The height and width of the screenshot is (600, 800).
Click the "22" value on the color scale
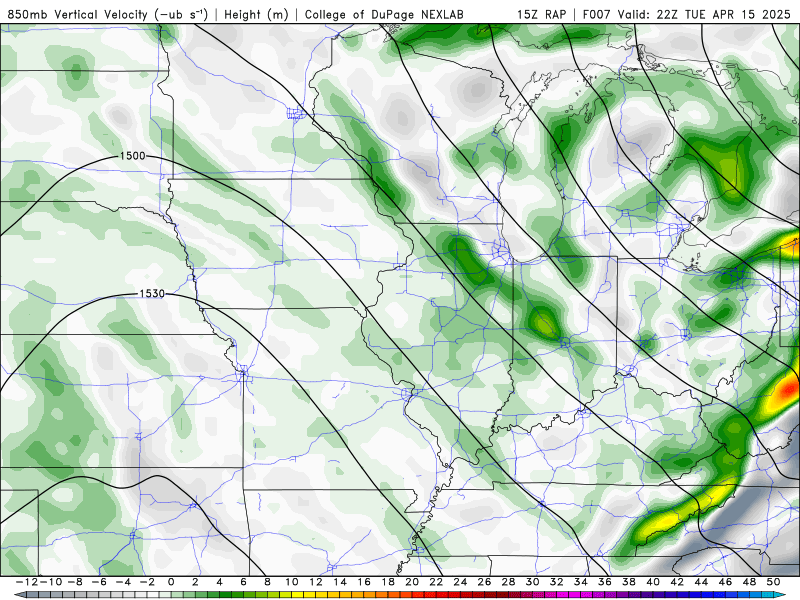(x=436, y=582)
